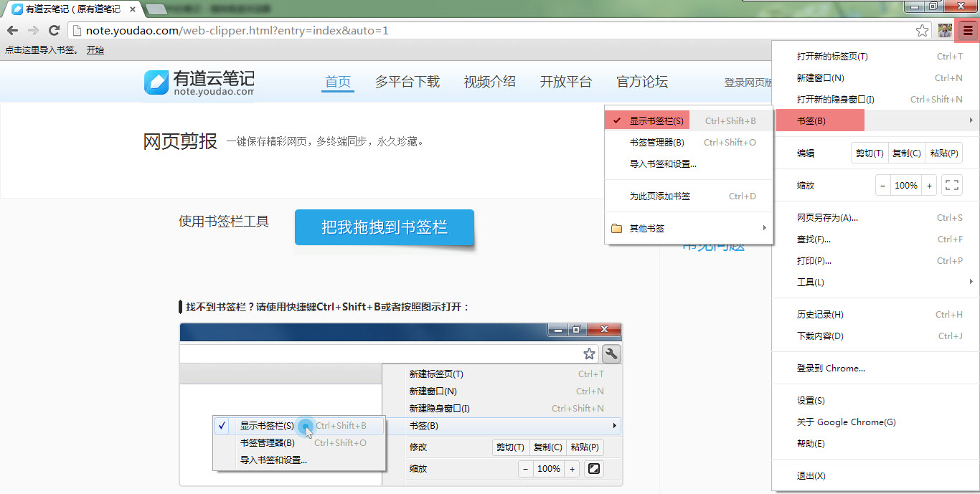The height and width of the screenshot is (494, 980).
Task: Click the browser back arrow
Action: [x=12, y=30]
